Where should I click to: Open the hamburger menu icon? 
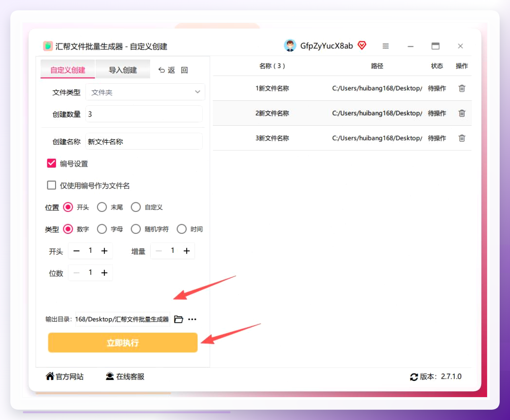[386, 46]
